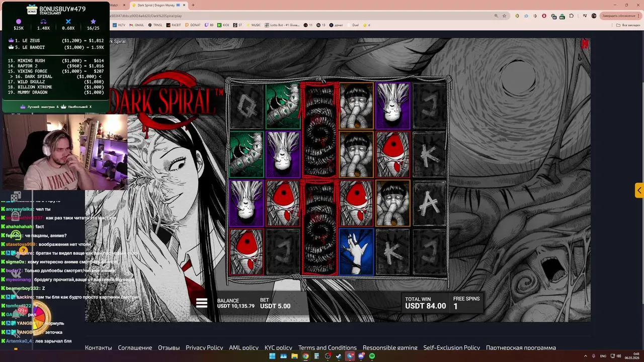Viewport: 644px width, 362px height.
Task: Click the VIKING FORGE row in overlay
Action: click(56, 71)
